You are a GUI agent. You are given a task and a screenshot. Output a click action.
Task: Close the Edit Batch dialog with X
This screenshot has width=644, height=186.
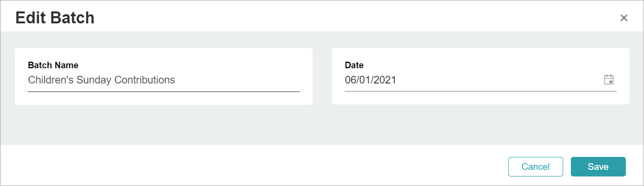pyautogui.click(x=623, y=18)
